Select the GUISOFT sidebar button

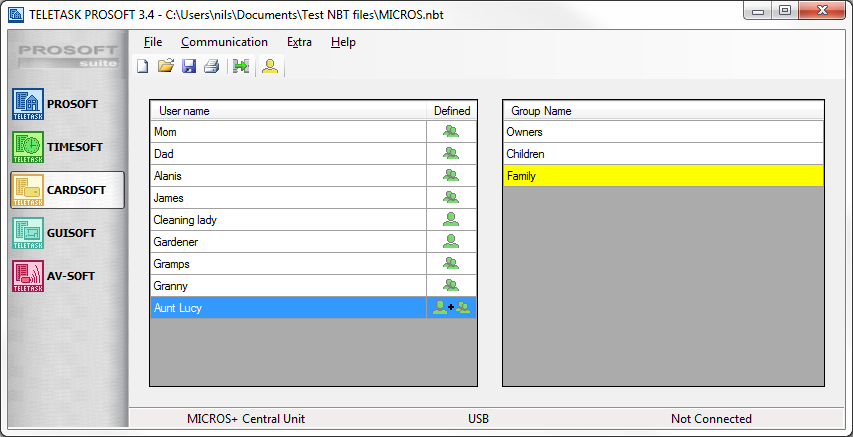[67, 232]
